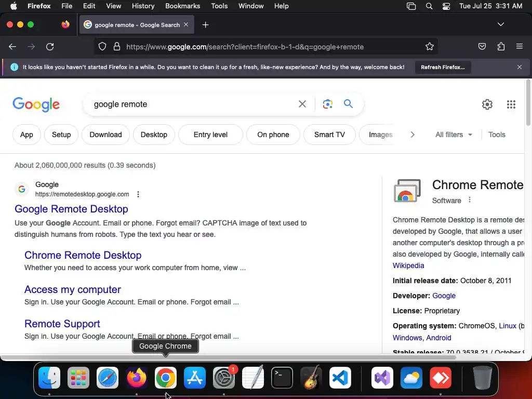532x399 pixels.
Task: Open Firefox View pinned icon
Action: point(65,24)
